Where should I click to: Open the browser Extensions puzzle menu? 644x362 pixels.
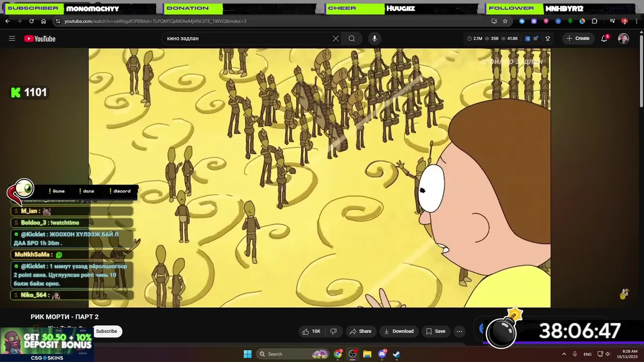point(595,21)
